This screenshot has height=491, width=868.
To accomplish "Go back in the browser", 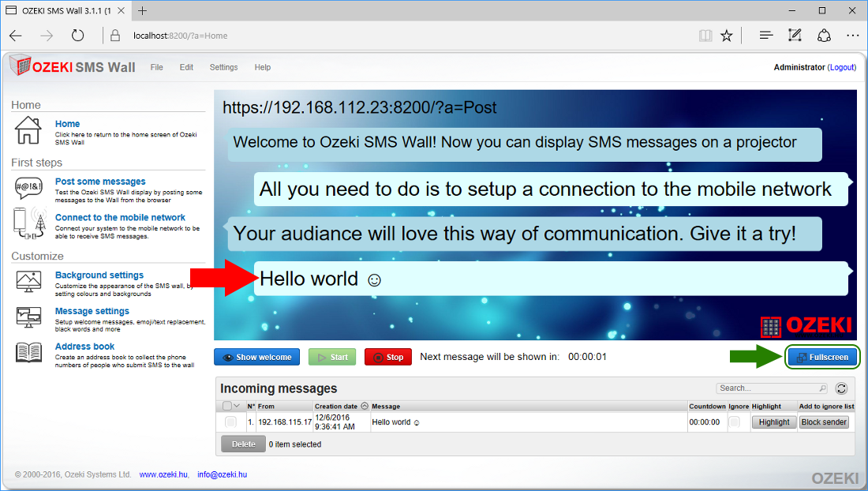I will click(16, 36).
